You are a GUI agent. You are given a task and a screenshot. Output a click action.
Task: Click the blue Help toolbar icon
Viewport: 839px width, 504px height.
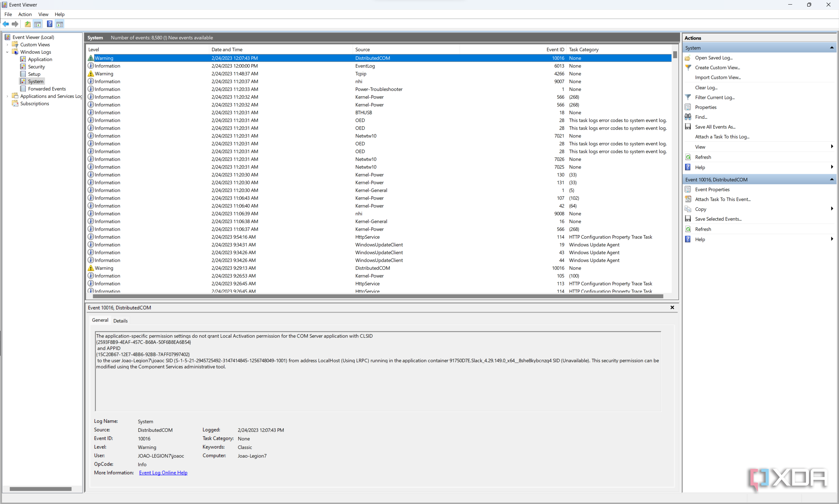pos(50,24)
